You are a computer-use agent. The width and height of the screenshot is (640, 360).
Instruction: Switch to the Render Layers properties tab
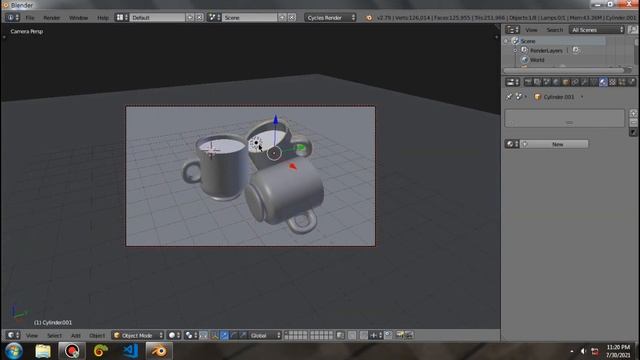point(537,82)
